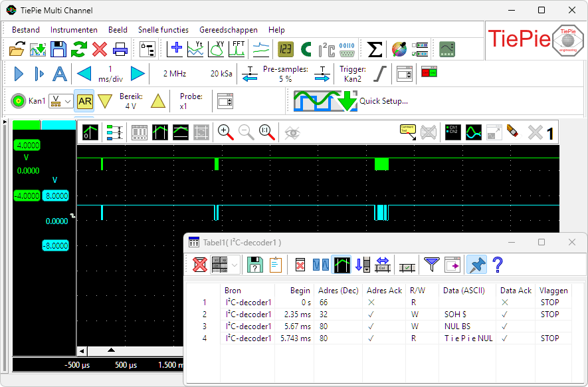Image resolution: width=588 pixels, height=387 pixels.
Task: Decrease pre-samples with left T arrow
Action: point(250,74)
